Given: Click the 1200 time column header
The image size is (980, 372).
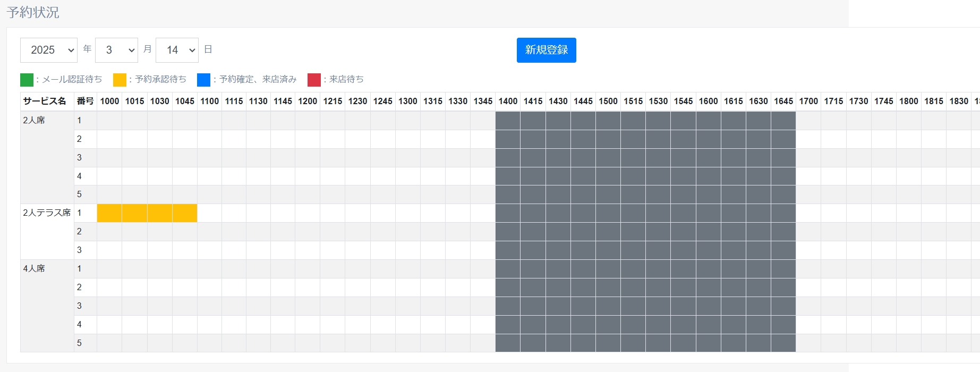Looking at the screenshot, I should (x=308, y=101).
